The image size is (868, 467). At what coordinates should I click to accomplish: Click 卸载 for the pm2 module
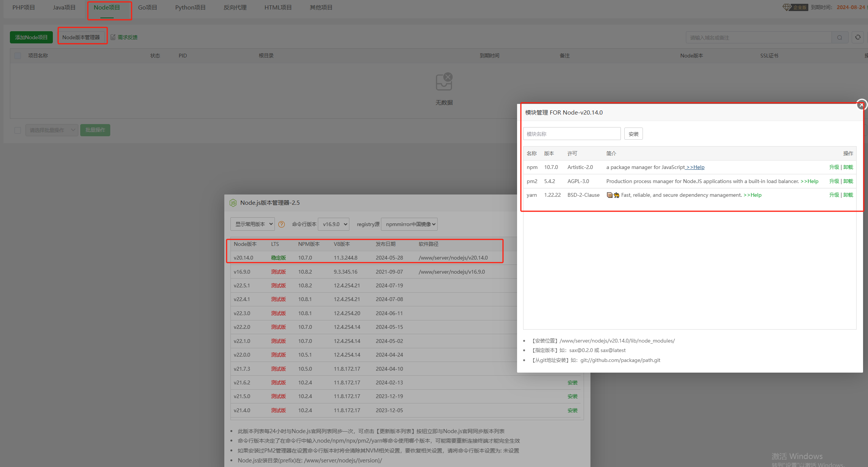pyautogui.click(x=848, y=181)
